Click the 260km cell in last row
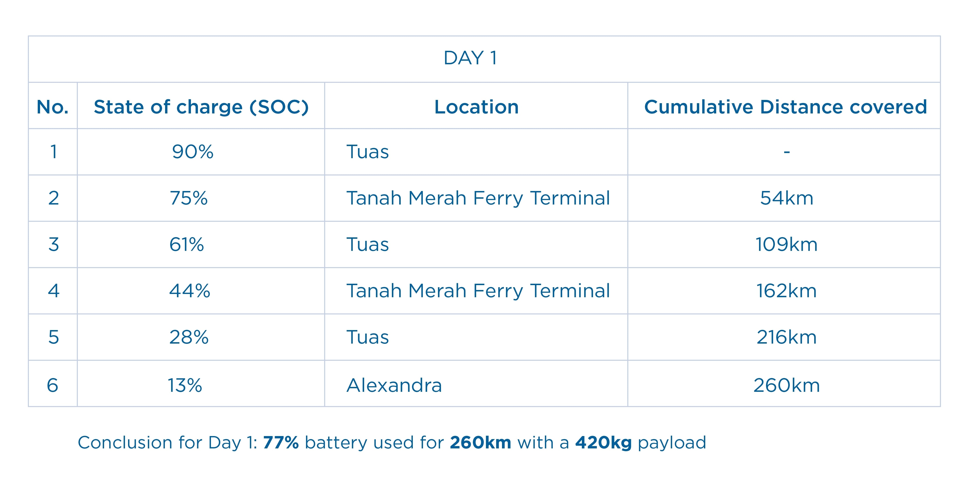The image size is (980, 488). click(786, 385)
